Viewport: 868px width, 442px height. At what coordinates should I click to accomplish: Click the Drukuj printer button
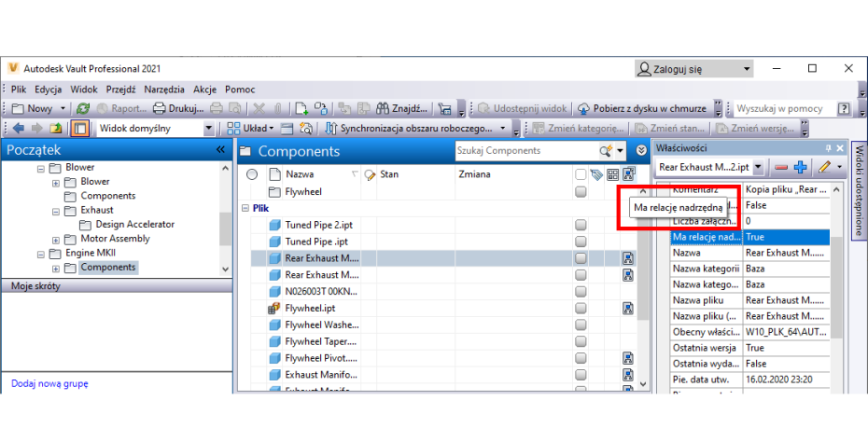[x=178, y=108]
